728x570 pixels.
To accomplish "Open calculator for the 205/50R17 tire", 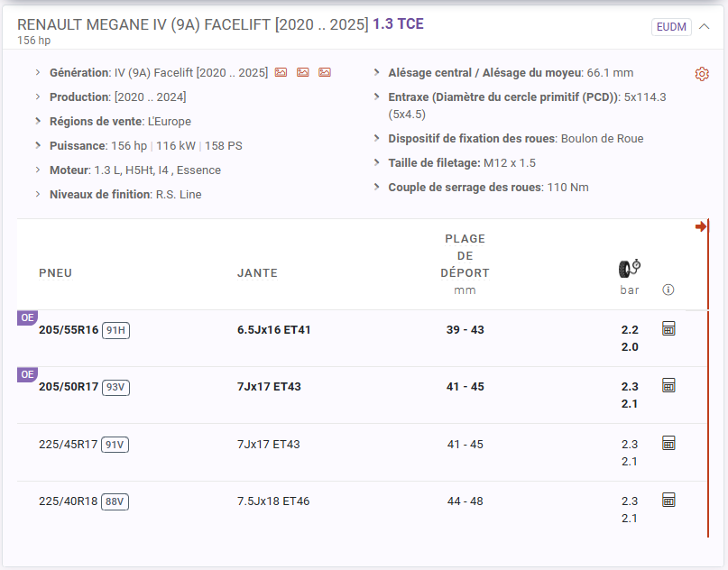I will click(668, 385).
